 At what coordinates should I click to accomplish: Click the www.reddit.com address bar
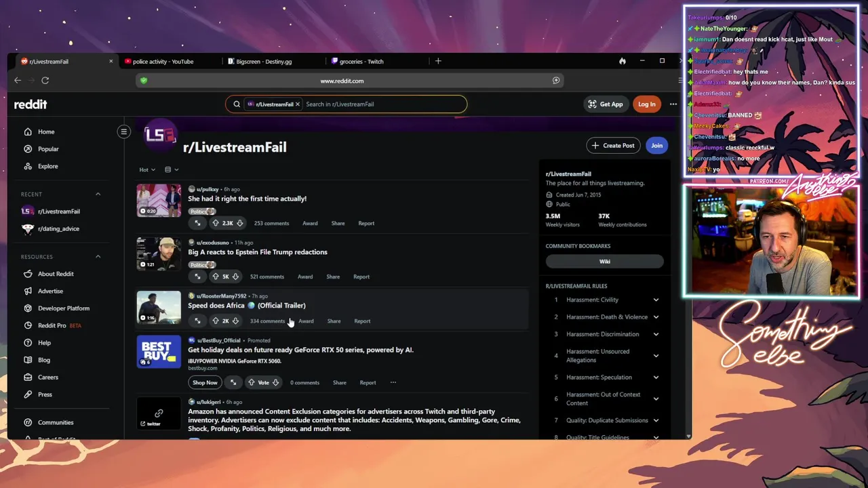coord(342,81)
